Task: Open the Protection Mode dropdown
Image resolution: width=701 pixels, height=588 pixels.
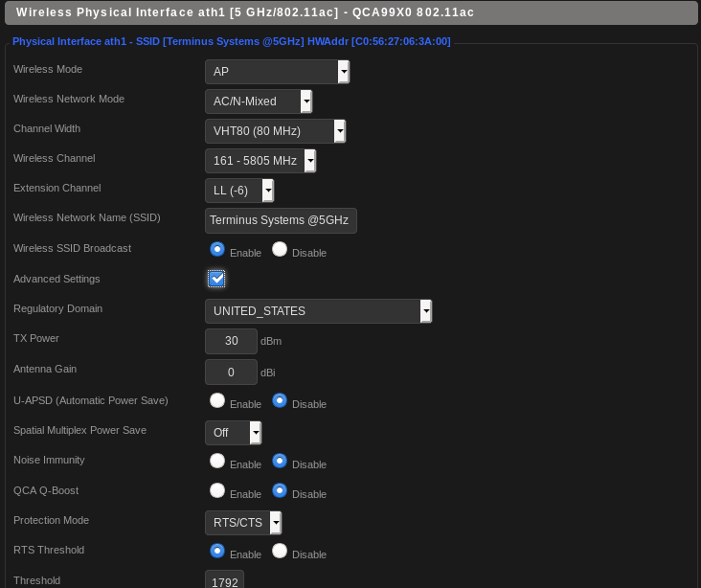Action: [x=243, y=523]
